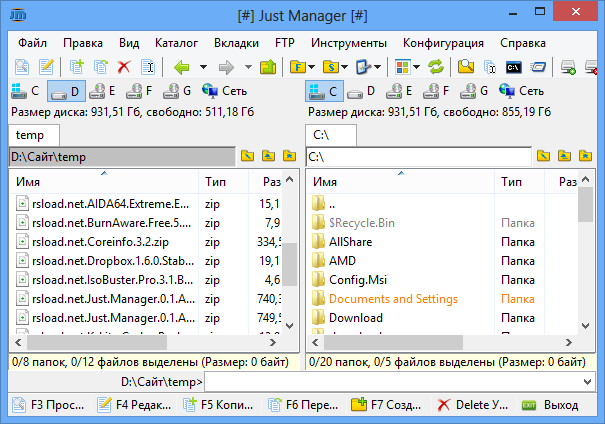Viewport: 605px width, 424px height.
Task: Click the blue window toolbar icon
Action: [538, 67]
